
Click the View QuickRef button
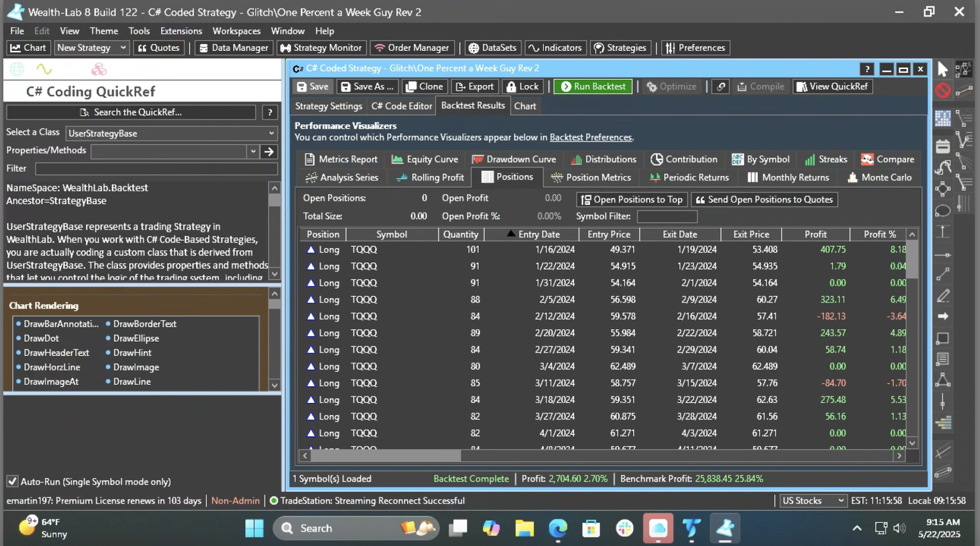pos(832,86)
